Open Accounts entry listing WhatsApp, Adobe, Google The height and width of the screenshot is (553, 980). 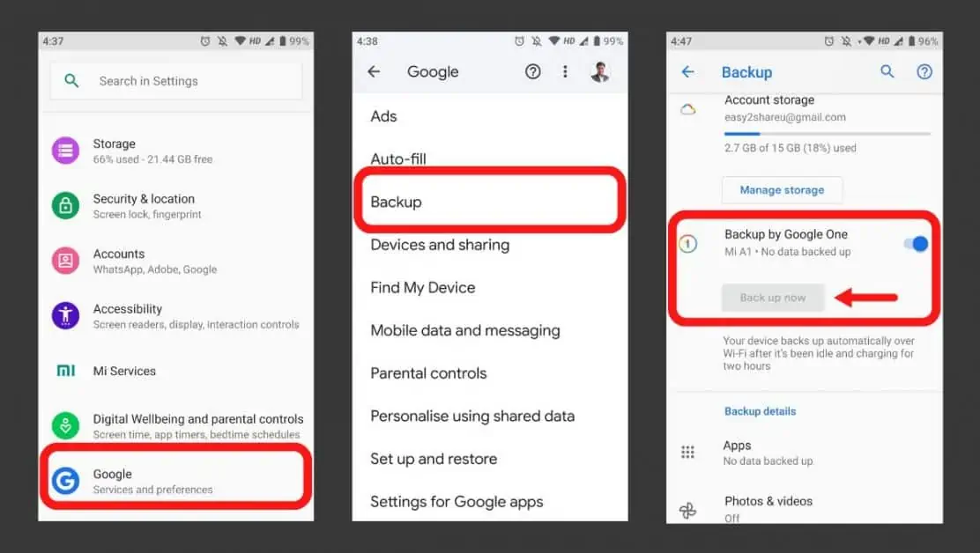click(176, 261)
